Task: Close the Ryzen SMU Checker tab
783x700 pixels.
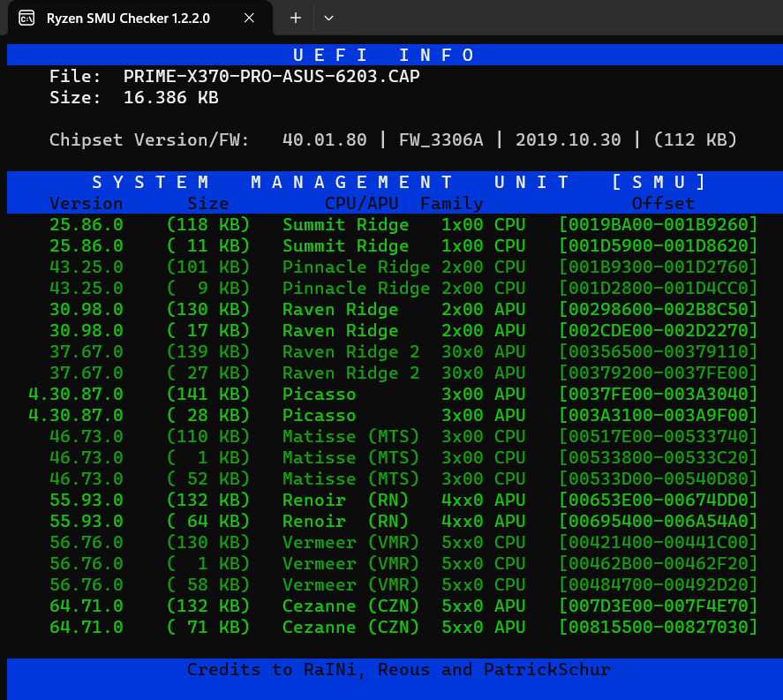Action: pyautogui.click(x=249, y=18)
